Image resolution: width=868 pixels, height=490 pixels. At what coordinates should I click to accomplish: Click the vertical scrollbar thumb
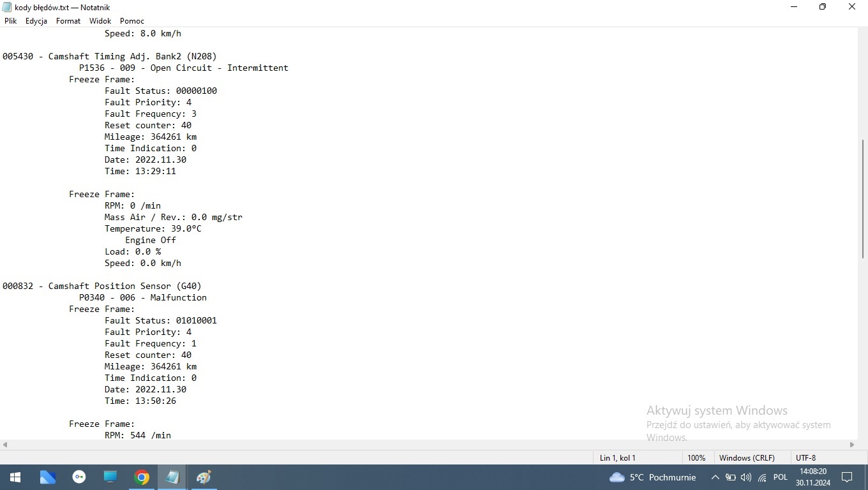863,199
